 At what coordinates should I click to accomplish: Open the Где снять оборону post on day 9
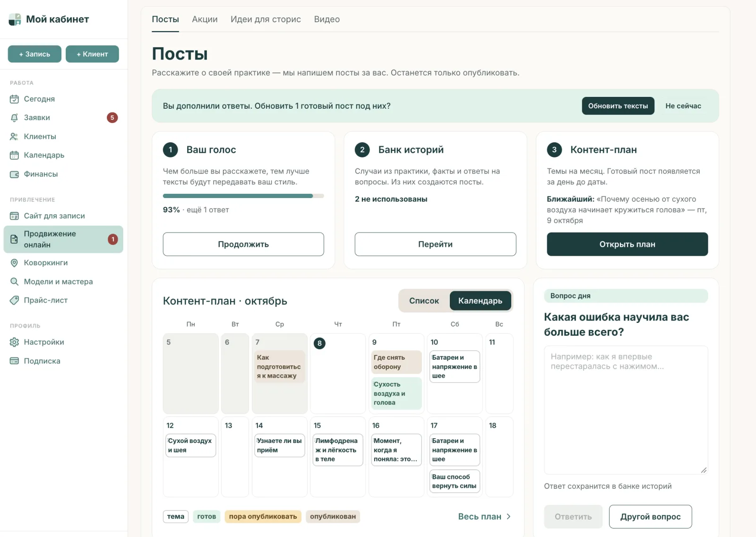[396, 362]
